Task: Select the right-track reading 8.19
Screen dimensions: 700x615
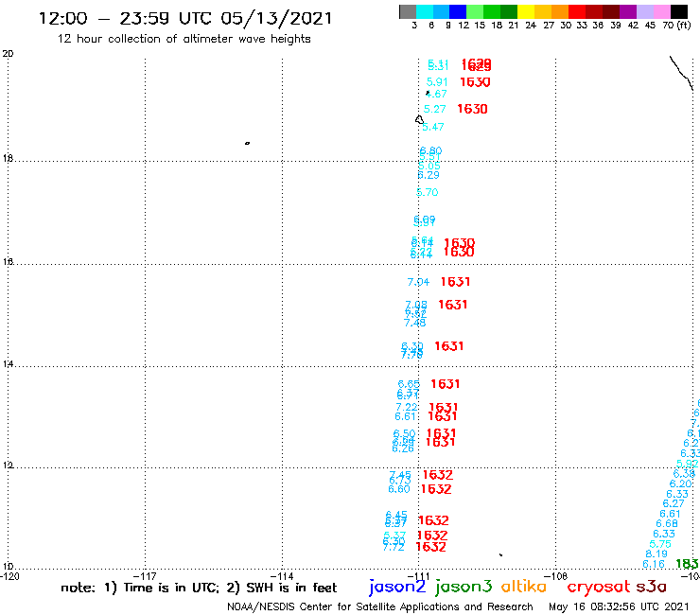Action: pyautogui.click(x=656, y=553)
